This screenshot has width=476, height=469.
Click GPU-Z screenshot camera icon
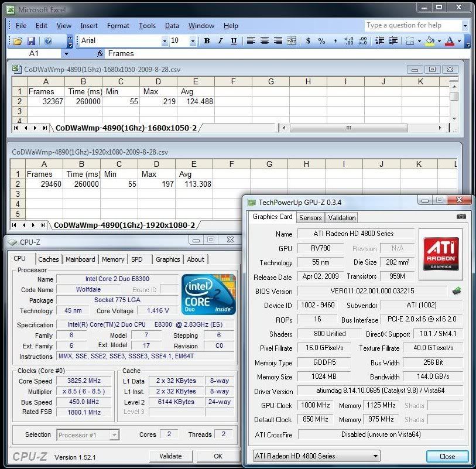tap(461, 217)
